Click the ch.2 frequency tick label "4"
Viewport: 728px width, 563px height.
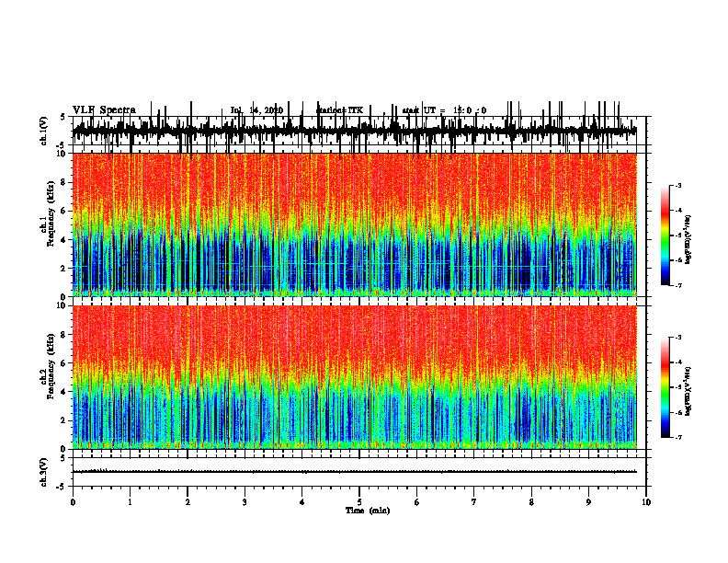64,392
